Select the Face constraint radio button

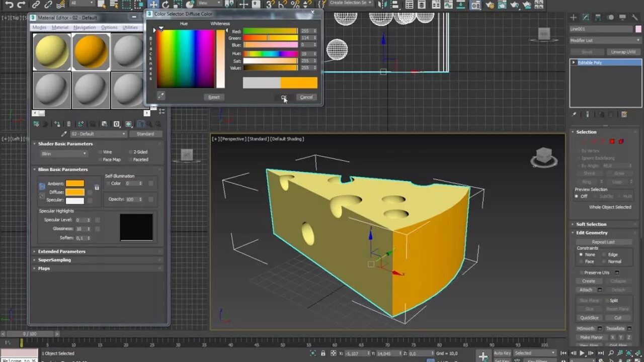(x=581, y=261)
